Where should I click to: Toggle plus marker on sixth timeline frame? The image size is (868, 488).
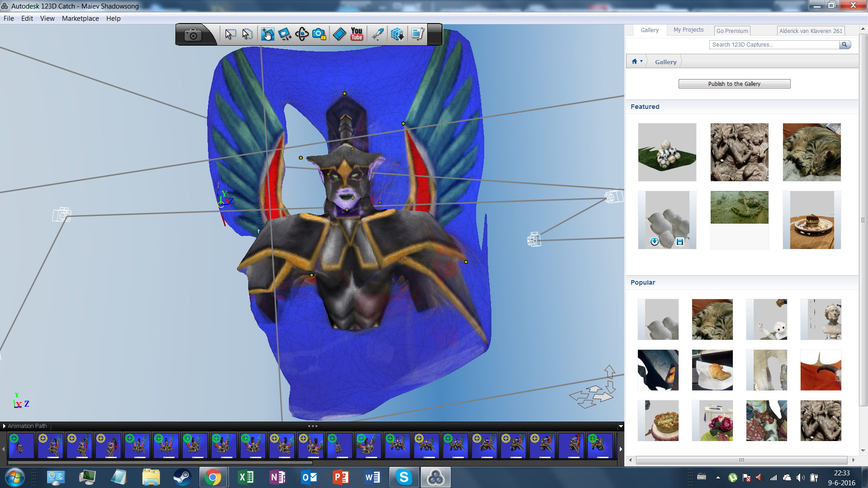tap(159, 438)
